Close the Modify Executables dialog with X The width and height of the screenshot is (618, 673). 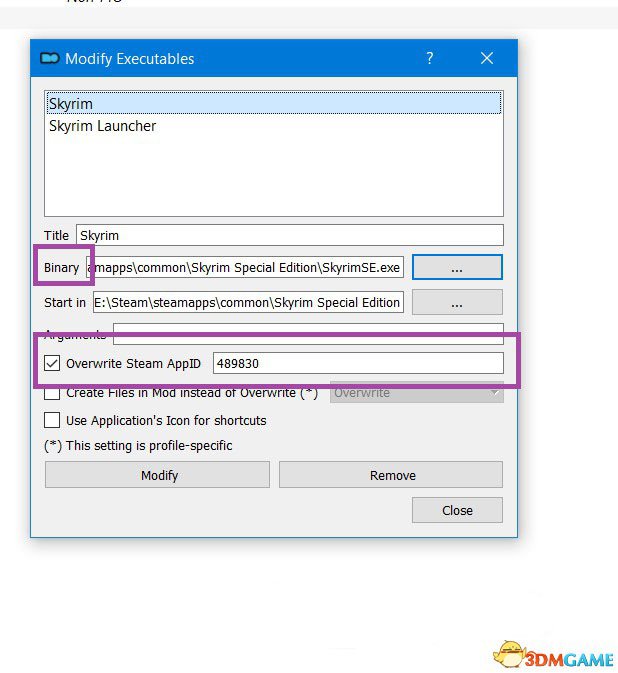point(487,58)
